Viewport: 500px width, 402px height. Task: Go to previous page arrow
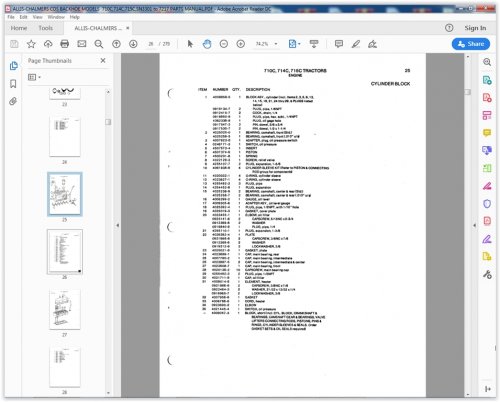click(x=116, y=44)
